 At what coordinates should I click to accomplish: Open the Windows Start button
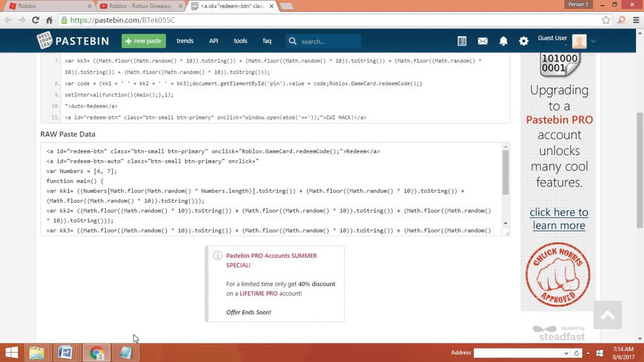pyautogui.click(x=12, y=352)
